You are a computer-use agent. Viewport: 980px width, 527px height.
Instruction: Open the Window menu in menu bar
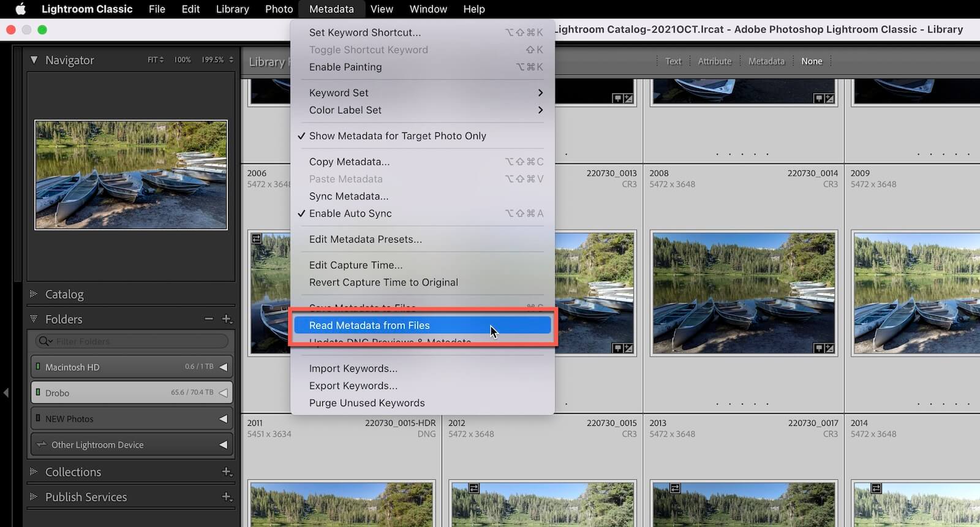click(x=428, y=9)
